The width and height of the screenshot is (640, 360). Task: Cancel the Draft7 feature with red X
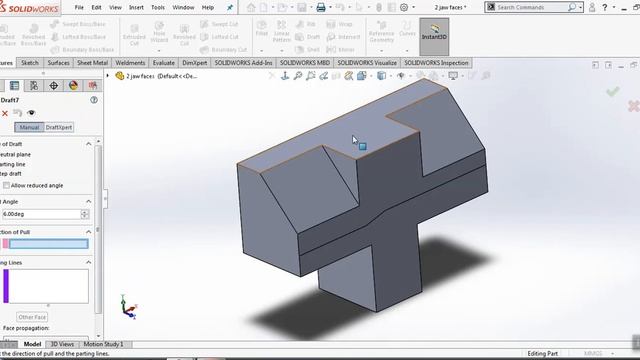(x=4, y=113)
